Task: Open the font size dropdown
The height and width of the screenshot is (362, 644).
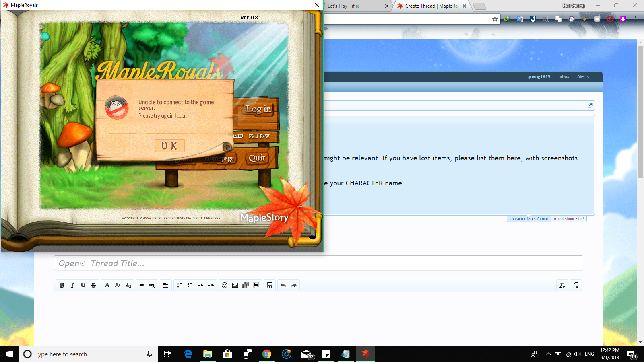Action: tap(118, 285)
